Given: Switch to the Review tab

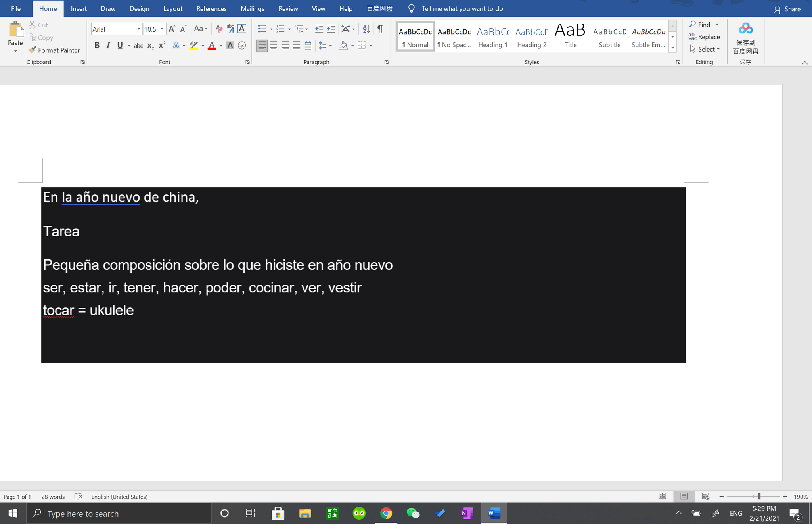Looking at the screenshot, I should point(288,8).
